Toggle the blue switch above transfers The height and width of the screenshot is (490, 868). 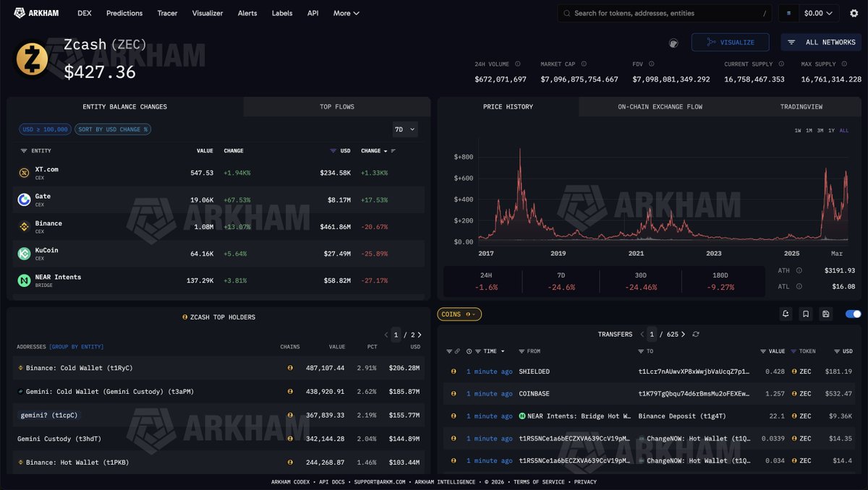853,314
